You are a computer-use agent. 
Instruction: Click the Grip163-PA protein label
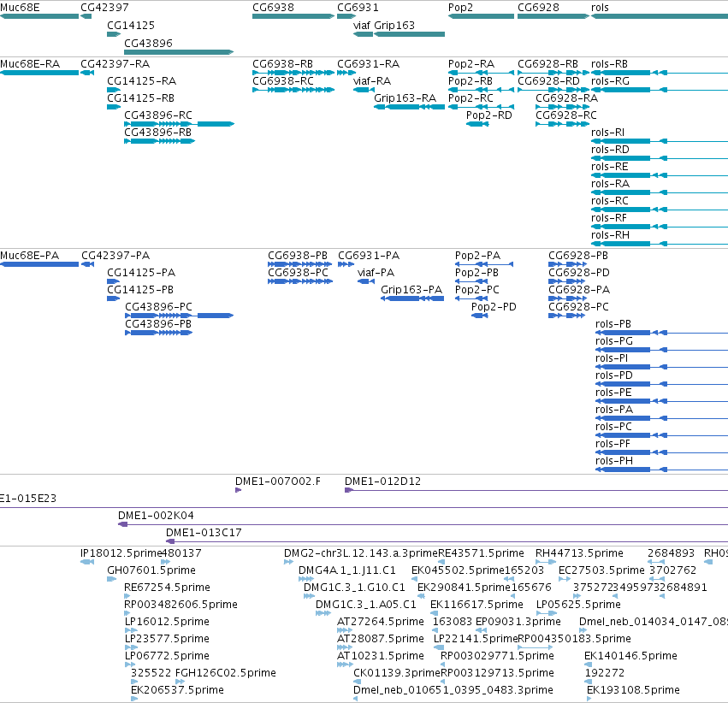click(x=411, y=290)
